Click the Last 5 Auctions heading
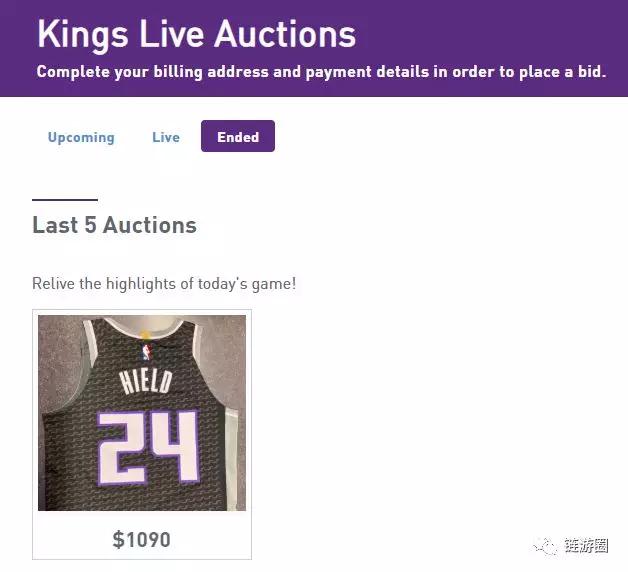Image resolution: width=628 pixels, height=572 pixels. point(114,225)
